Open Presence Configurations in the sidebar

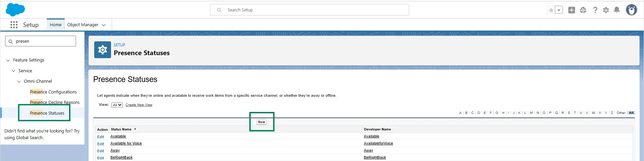[53, 92]
